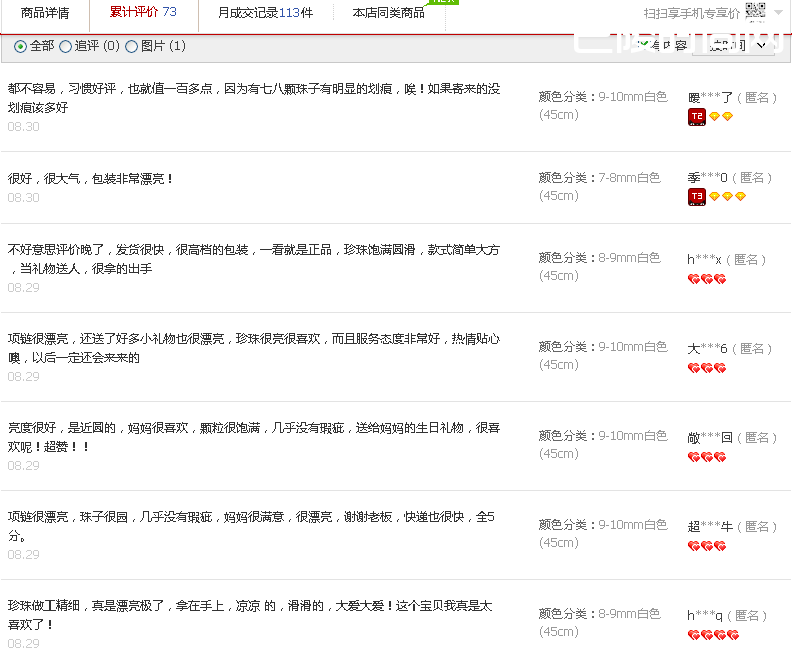Viewport: 792px width, 658px height.
Task: Click the T3 member badge icon
Action: tap(697, 197)
